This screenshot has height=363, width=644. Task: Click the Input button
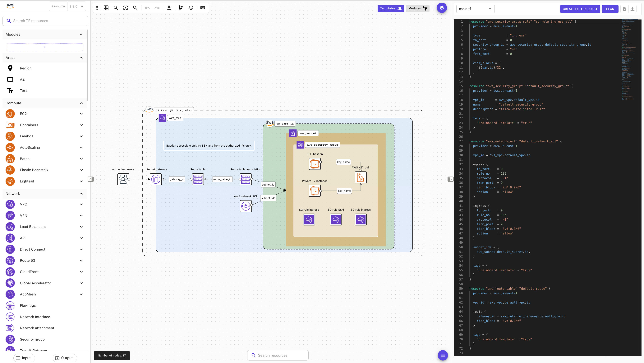pos(24,358)
